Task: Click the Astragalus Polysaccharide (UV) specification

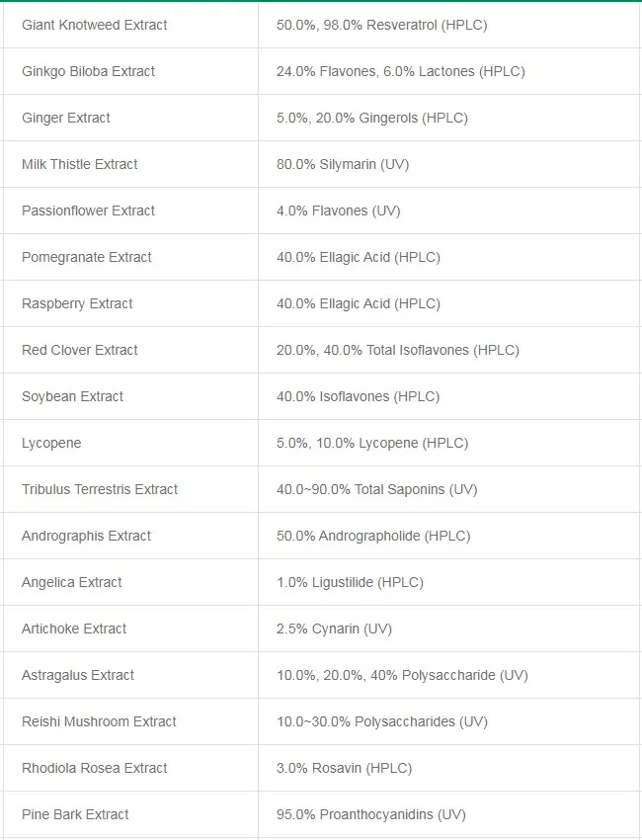Action: coord(402,675)
